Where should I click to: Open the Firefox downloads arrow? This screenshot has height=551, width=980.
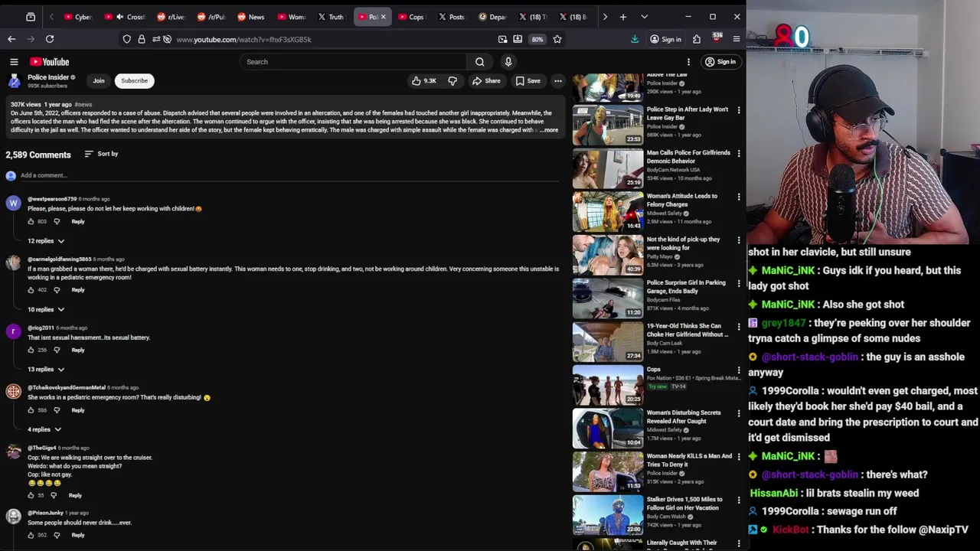point(635,39)
